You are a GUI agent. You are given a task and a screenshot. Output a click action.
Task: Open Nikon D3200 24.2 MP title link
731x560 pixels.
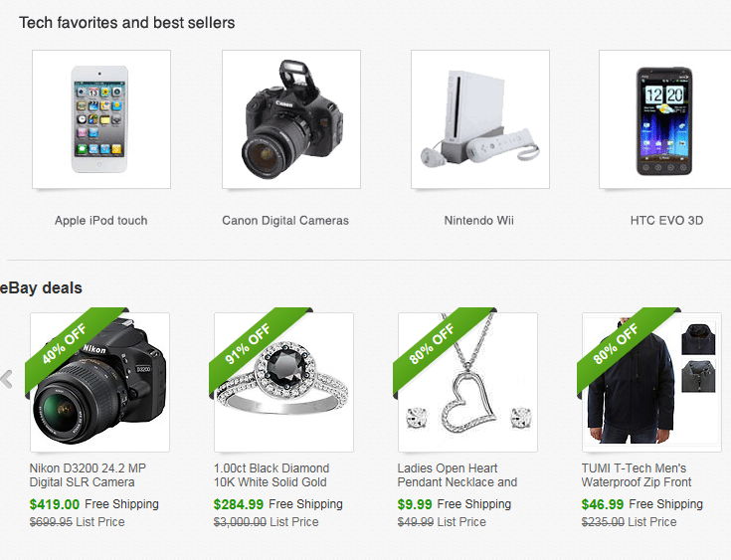point(88,475)
